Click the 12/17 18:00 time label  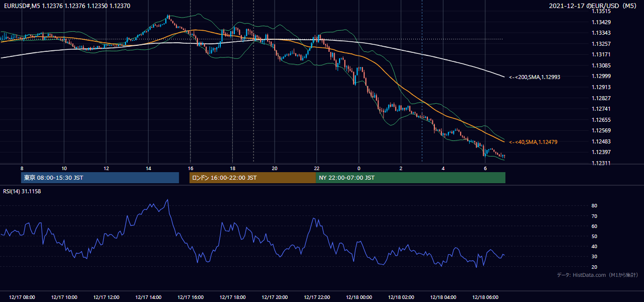point(232,297)
